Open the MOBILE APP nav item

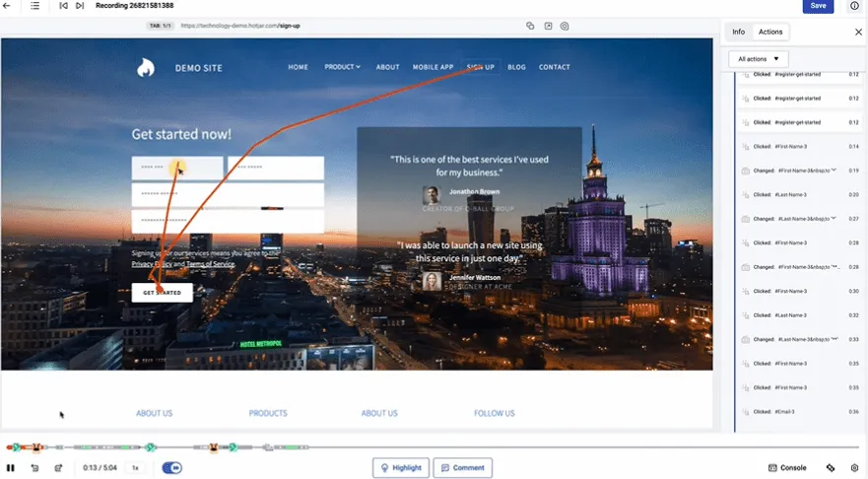433,67
